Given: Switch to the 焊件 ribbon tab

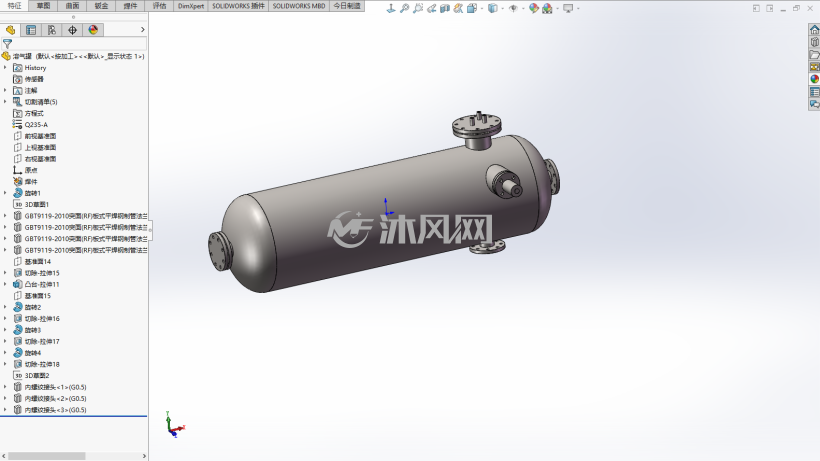Looking at the screenshot, I should [130, 6].
